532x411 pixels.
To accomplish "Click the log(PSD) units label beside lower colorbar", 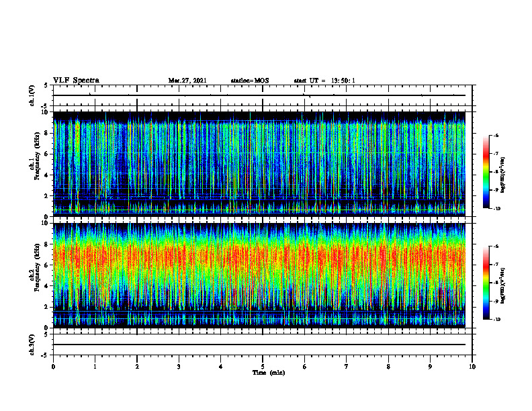I will (x=503, y=285).
